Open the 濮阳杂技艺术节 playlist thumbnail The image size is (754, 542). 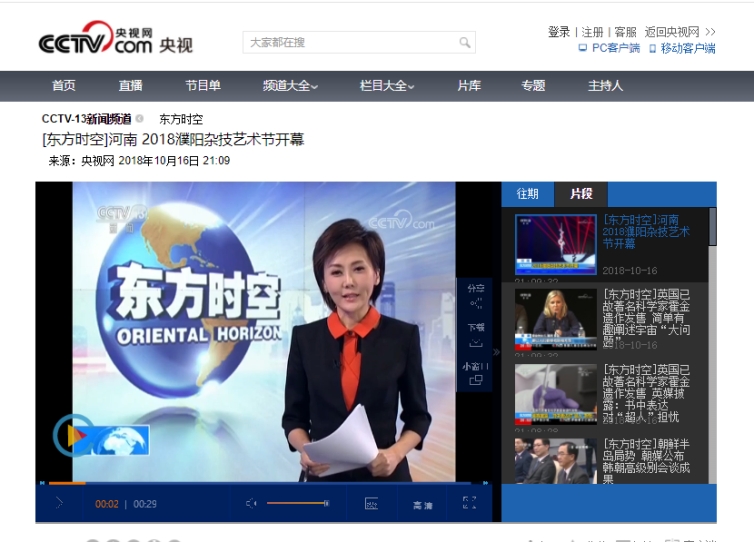[x=555, y=245]
